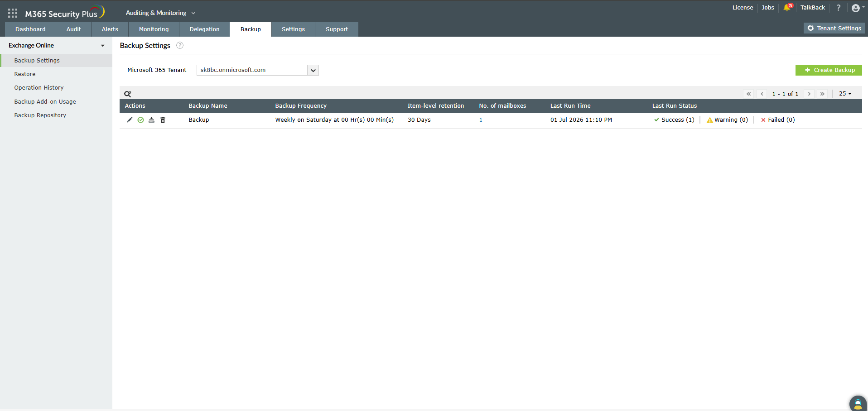Click the Warning (0) status
The width and height of the screenshot is (868, 411).
[727, 120]
